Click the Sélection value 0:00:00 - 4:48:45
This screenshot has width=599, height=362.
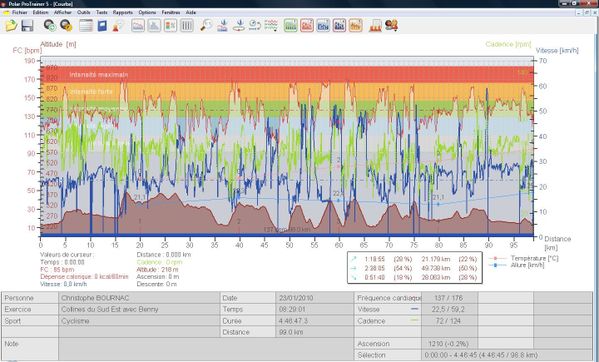[507, 355]
